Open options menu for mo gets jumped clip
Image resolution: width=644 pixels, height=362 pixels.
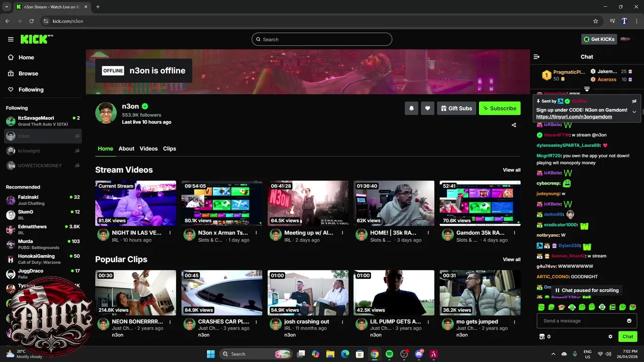(514, 322)
